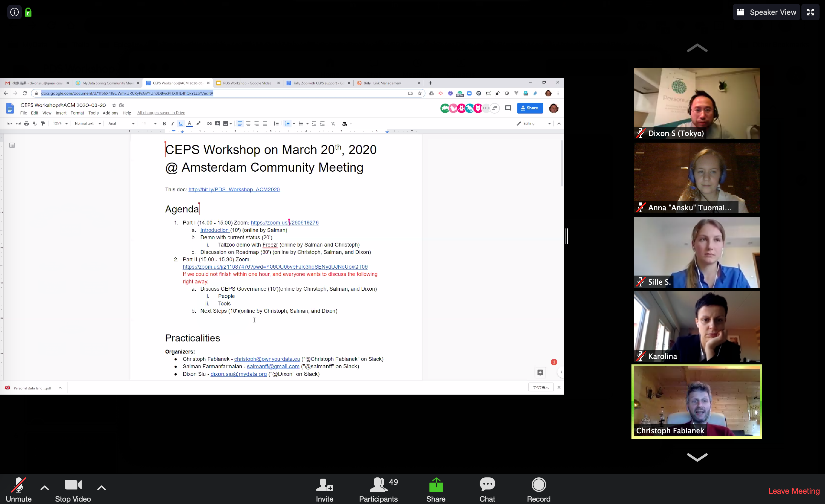
Task: Toggle the bulleted list button
Action: (x=301, y=123)
